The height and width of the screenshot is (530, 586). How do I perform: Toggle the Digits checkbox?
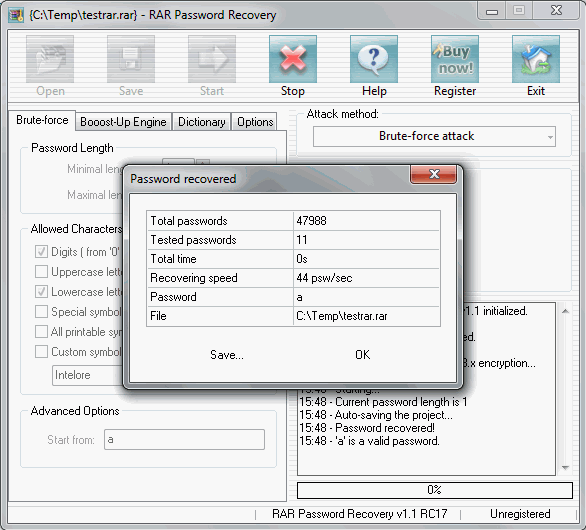pos(41,252)
